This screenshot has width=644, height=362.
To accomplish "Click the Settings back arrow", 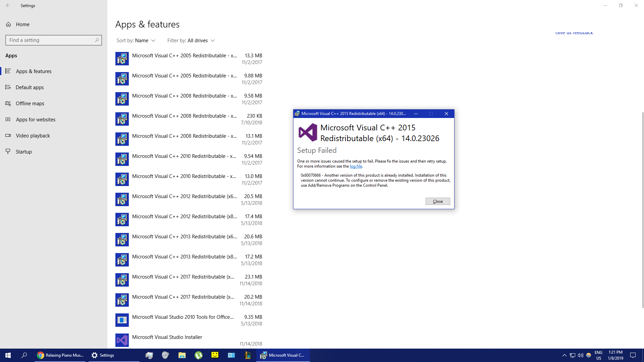I will tap(8, 5).
